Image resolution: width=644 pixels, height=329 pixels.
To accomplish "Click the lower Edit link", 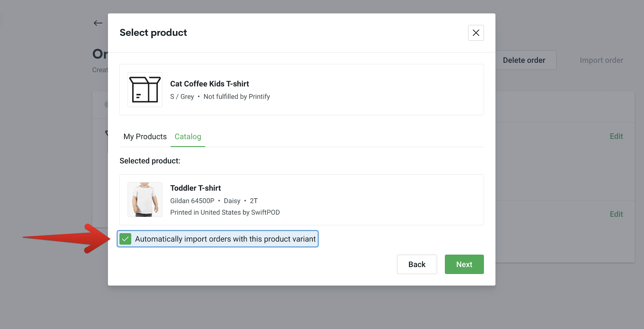I will pos(616,214).
